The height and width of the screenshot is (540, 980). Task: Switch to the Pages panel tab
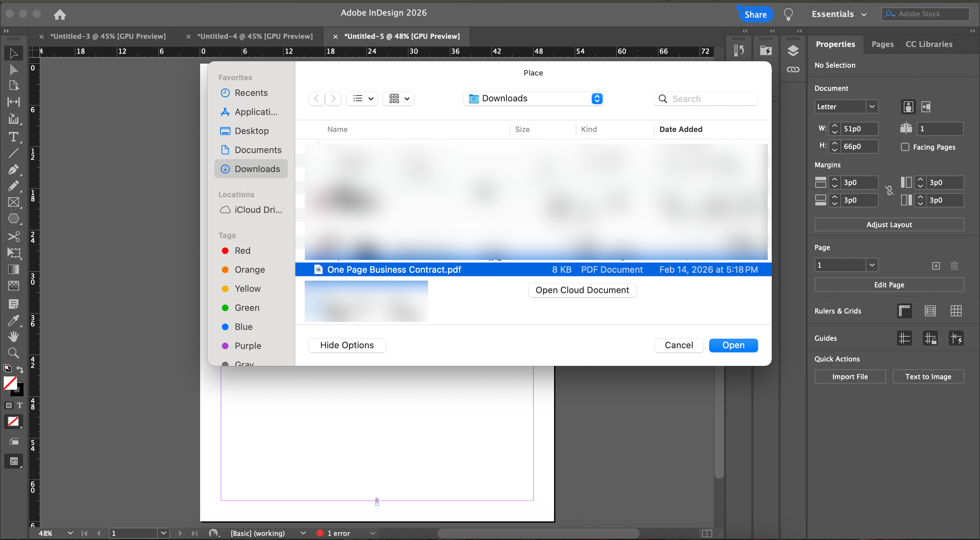(x=882, y=44)
